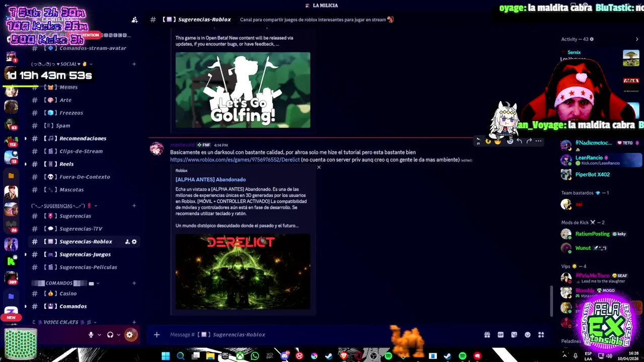Expand the Activity panel chevron

click(637, 39)
